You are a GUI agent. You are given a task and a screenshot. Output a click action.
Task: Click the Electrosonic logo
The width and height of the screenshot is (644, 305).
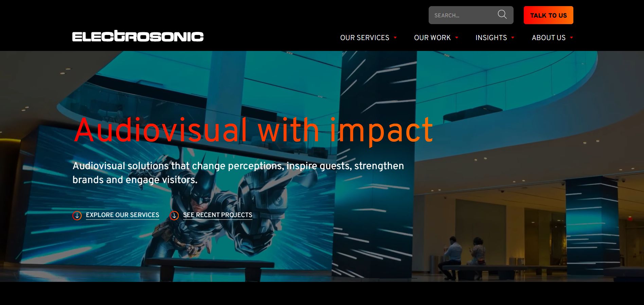(x=138, y=36)
